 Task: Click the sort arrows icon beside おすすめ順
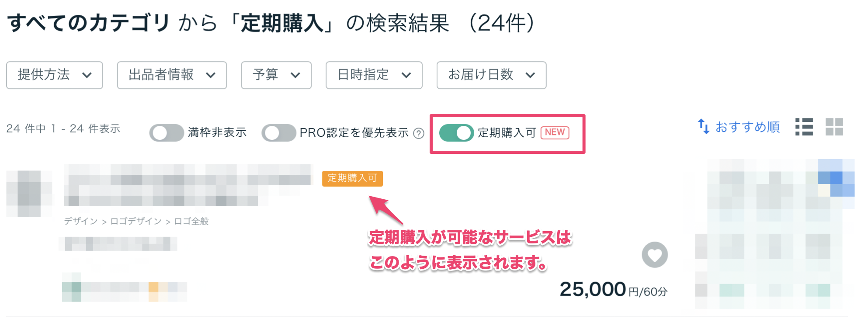pyautogui.click(x=705, y=127)
